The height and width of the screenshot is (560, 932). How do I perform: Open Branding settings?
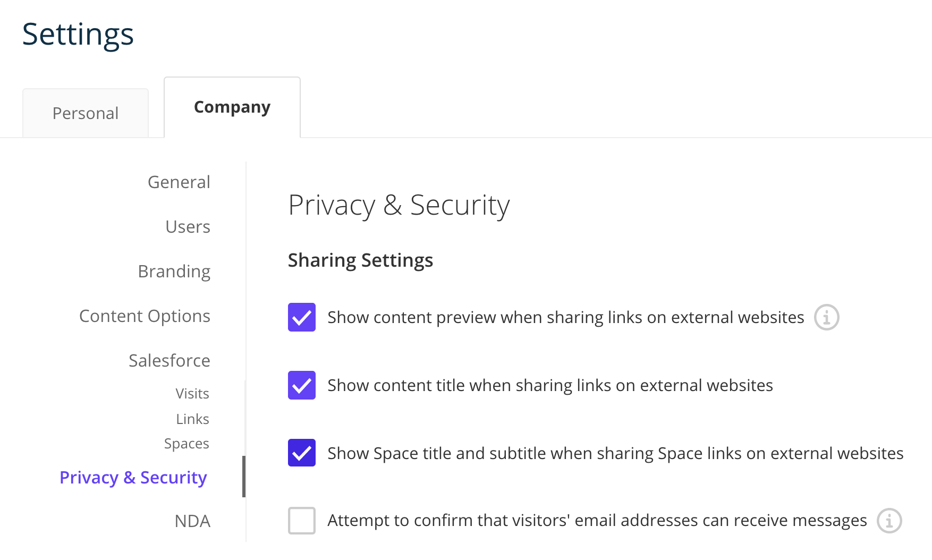[x=174, y=271]
